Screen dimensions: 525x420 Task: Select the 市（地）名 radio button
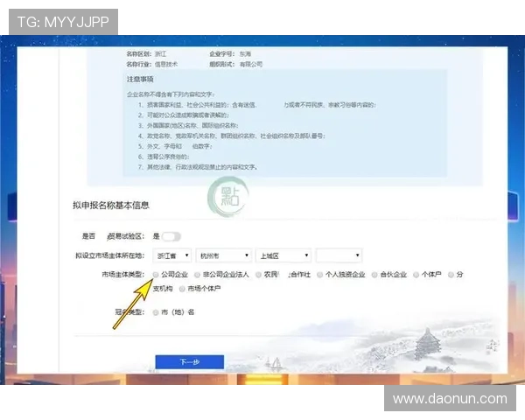point(156,312)
